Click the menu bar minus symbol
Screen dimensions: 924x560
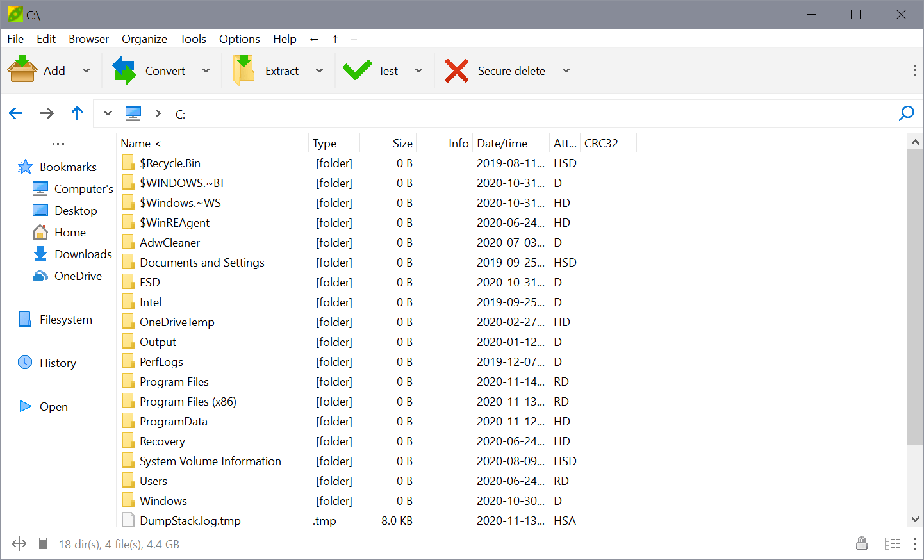click(x=354, y=39)
